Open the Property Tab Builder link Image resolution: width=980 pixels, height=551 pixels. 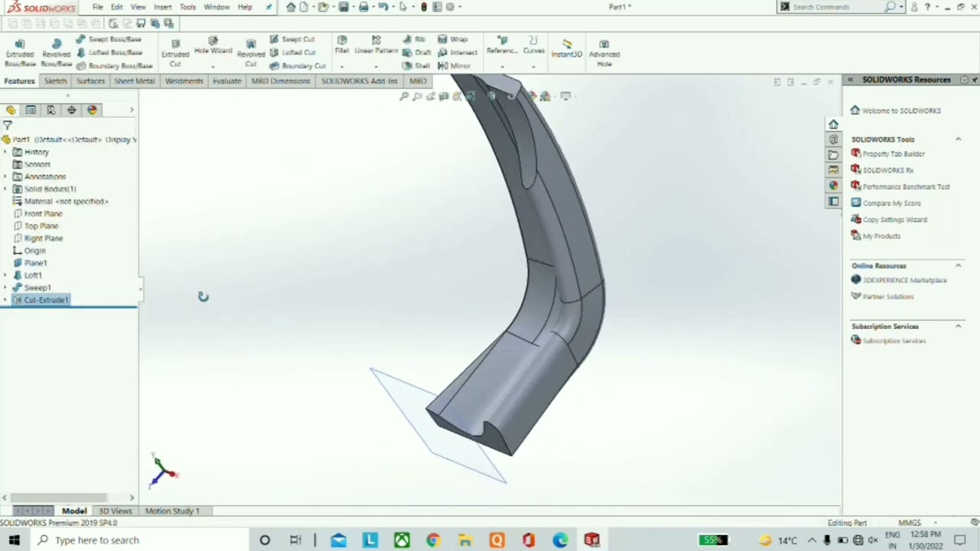click(x=893, y=154)
